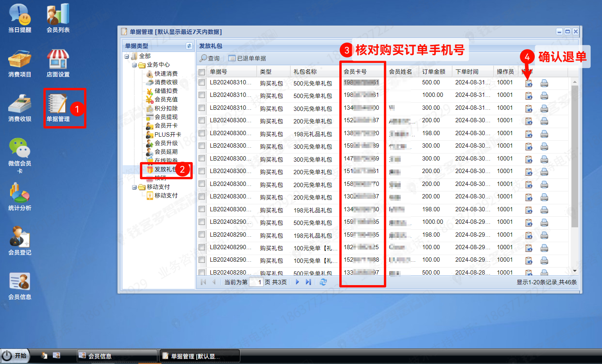The height and width of the screenshot is (364, 602).
Task: Click the scrollbar up arrow of the table
Action: coord(575,82)
